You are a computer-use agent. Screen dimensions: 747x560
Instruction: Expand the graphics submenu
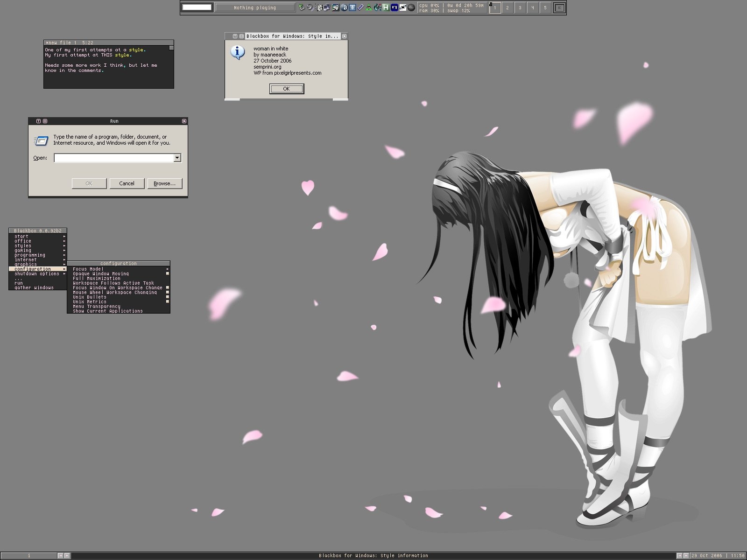38,264
